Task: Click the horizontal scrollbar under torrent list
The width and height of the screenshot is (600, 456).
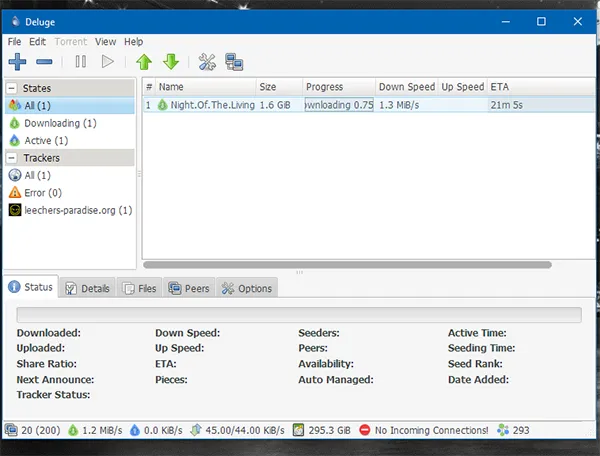Action: [347, 265]
